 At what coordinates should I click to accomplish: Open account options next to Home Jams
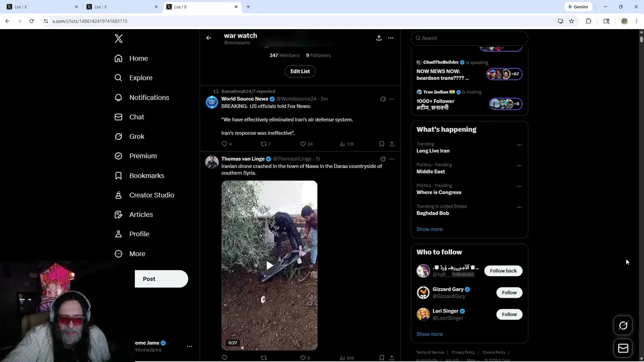pos(190,346)
